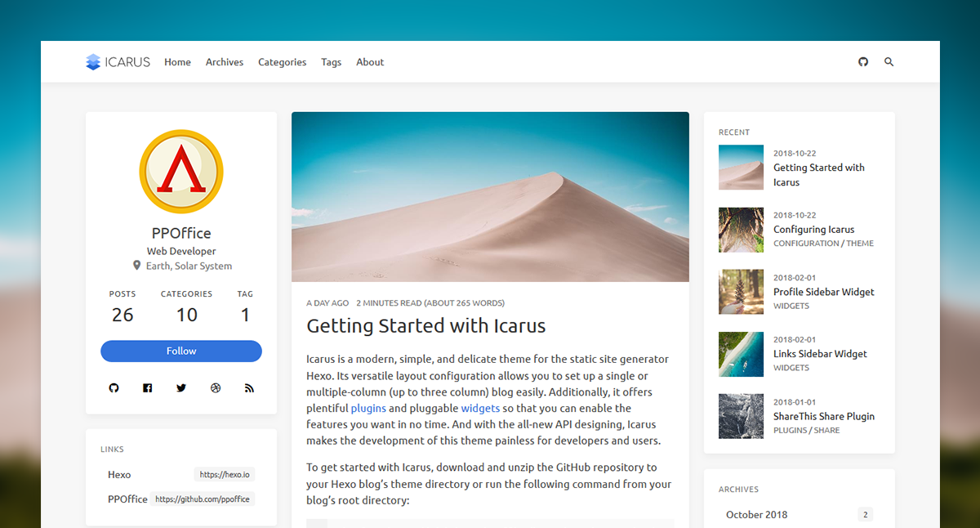Open recent post Profile Sidebar Widget
Screen dimensions: 980x528
point(824,292)
